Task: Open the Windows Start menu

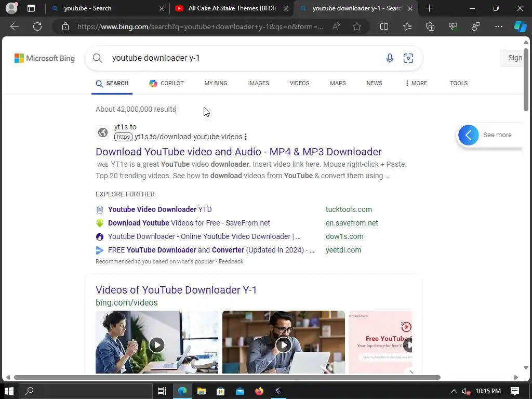Action: 9,391
